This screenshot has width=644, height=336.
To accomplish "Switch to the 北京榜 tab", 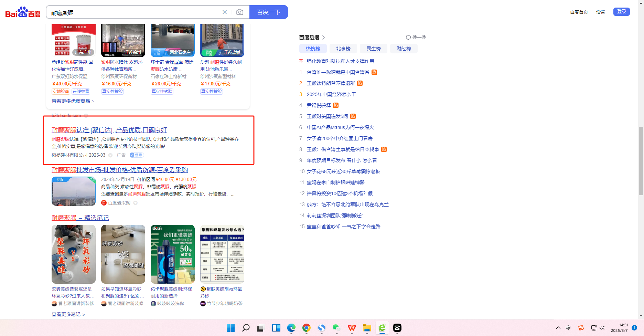I will click(343, 49).
